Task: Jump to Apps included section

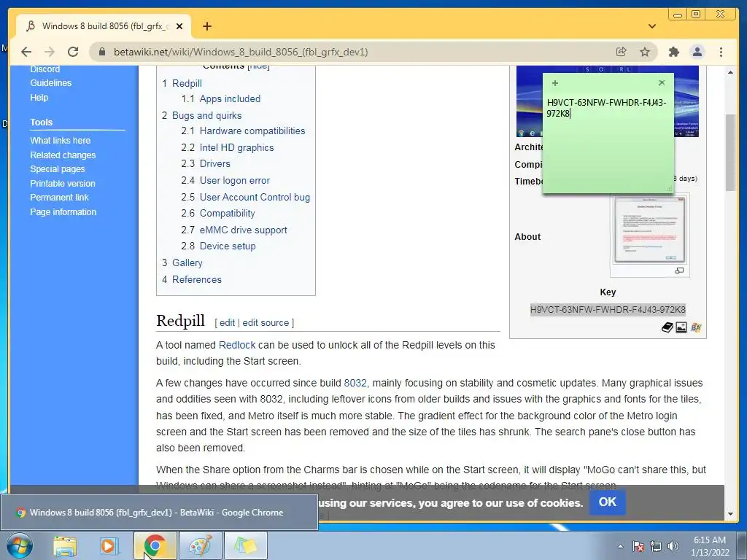Action: 230,98
